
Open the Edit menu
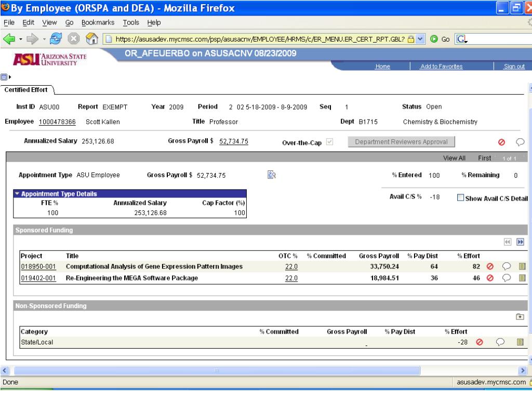click(28, 22)
